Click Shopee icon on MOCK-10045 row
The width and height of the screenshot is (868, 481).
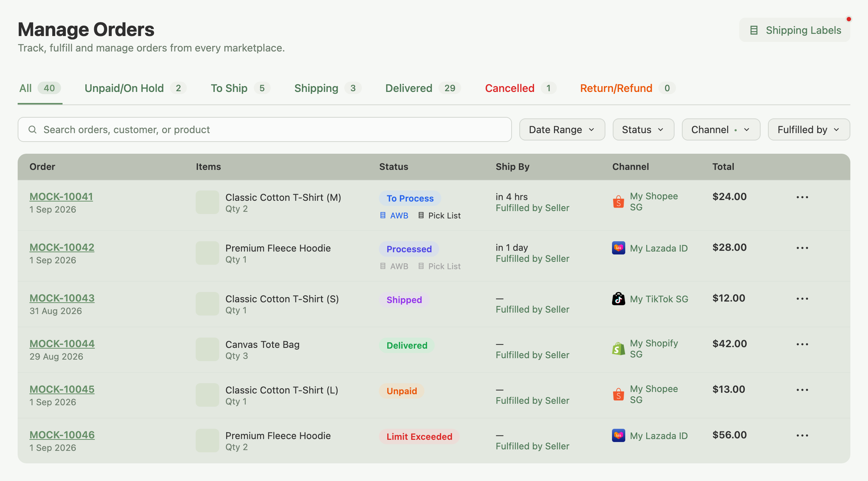619,394
